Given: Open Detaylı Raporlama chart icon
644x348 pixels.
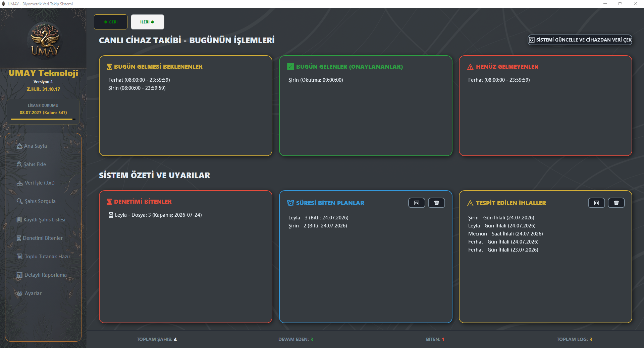Looking at the screenshot, I should [x=19, y=275].
